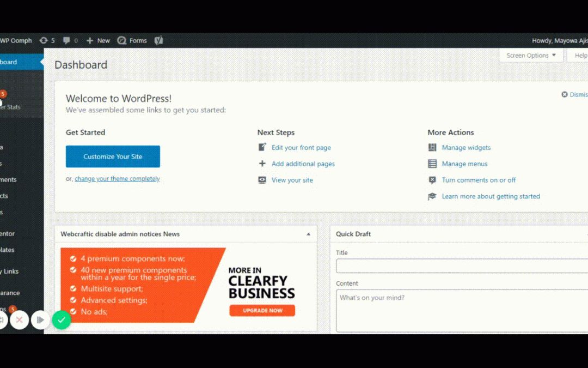
Task: Open Learn more about getting started link
Action: click(491, 196)
